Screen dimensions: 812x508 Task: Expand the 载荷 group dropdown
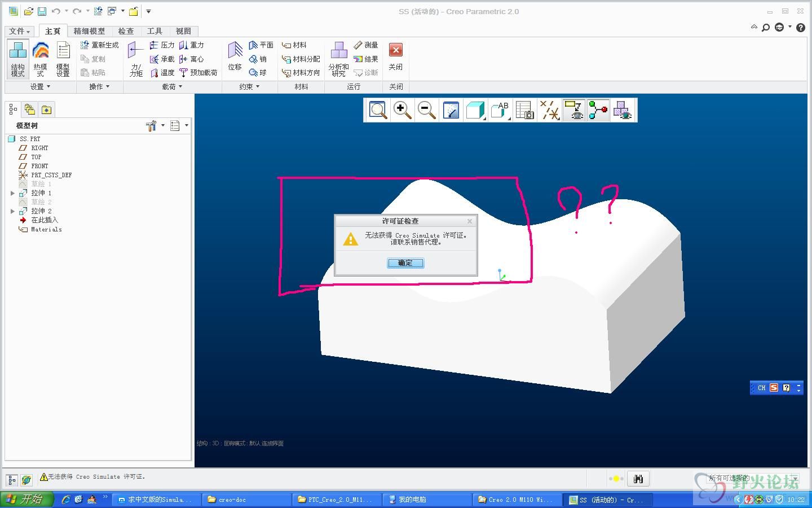pyautogui.click(x=173, y=86)
